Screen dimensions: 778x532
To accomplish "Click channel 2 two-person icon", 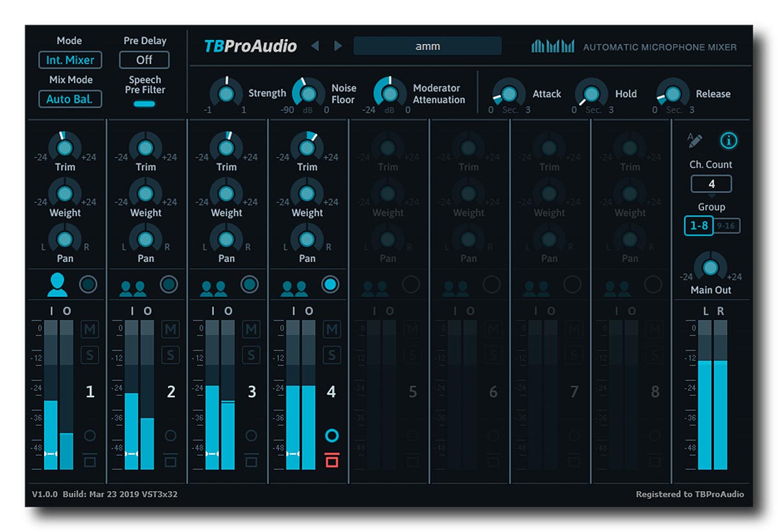I will tap(132, 288).
